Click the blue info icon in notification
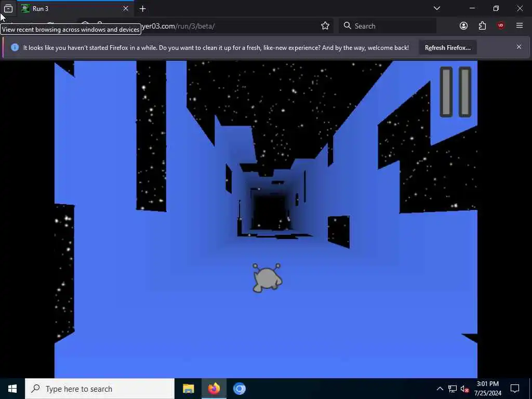 pos(15,47)
